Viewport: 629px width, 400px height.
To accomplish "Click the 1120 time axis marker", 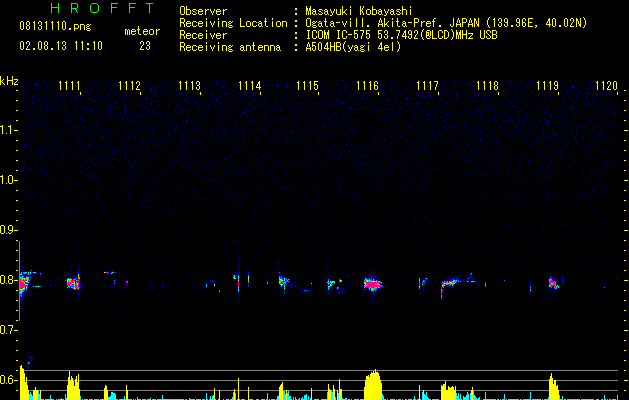I will (x=606, y=86).
